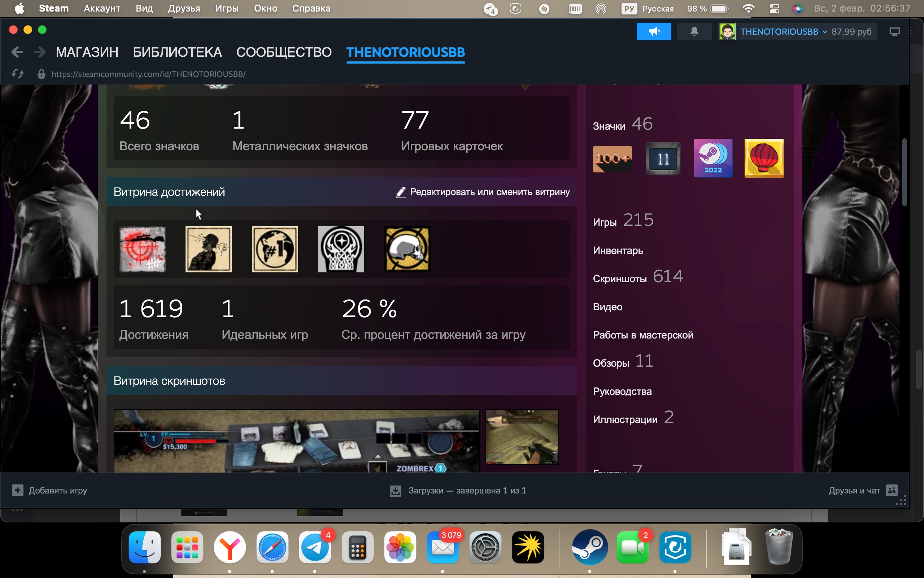Open the Скриншоты 614 link

tap(638, 277)
